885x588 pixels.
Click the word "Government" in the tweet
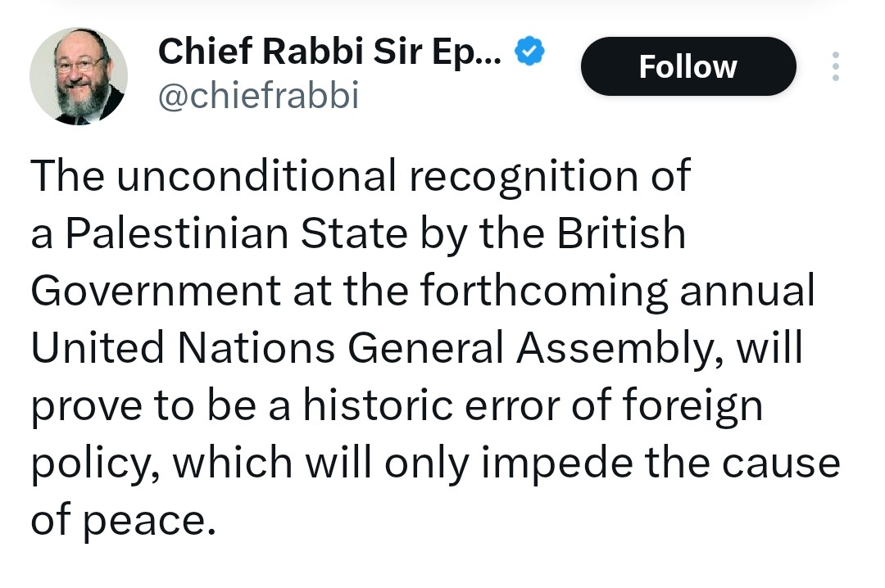(155, 291)
